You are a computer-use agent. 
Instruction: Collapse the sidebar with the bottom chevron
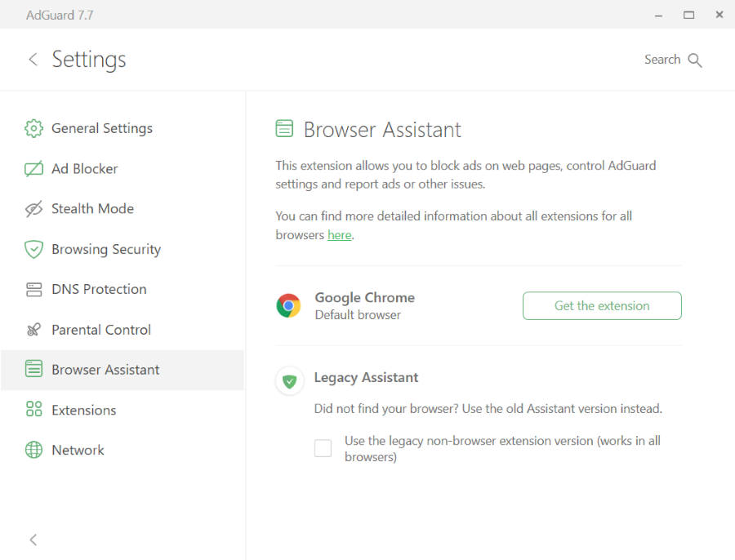[x=33, y=540]
